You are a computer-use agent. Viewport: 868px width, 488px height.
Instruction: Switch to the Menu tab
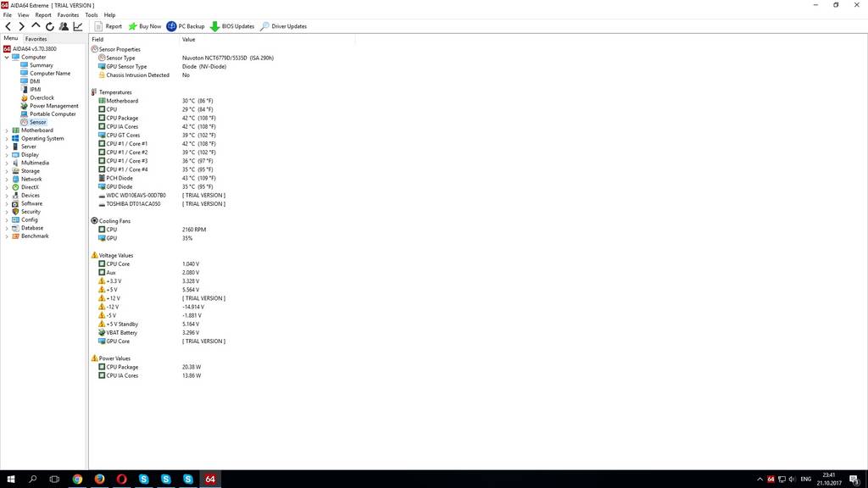tap(10, 38)
